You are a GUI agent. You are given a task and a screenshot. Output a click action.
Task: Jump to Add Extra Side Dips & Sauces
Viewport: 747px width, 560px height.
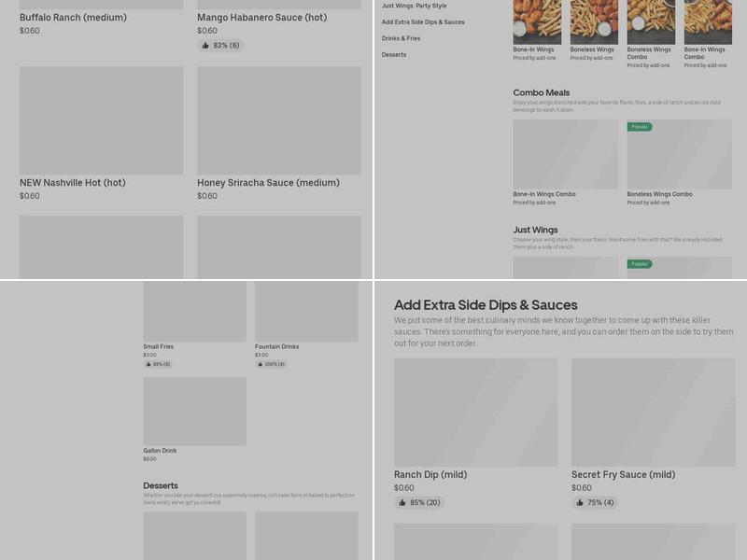[x=422, y=21]
